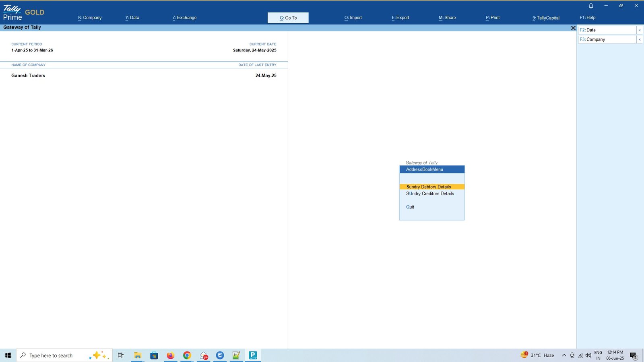
Task: Expand the F3 Company side arrow
Action: coord(640,39)
